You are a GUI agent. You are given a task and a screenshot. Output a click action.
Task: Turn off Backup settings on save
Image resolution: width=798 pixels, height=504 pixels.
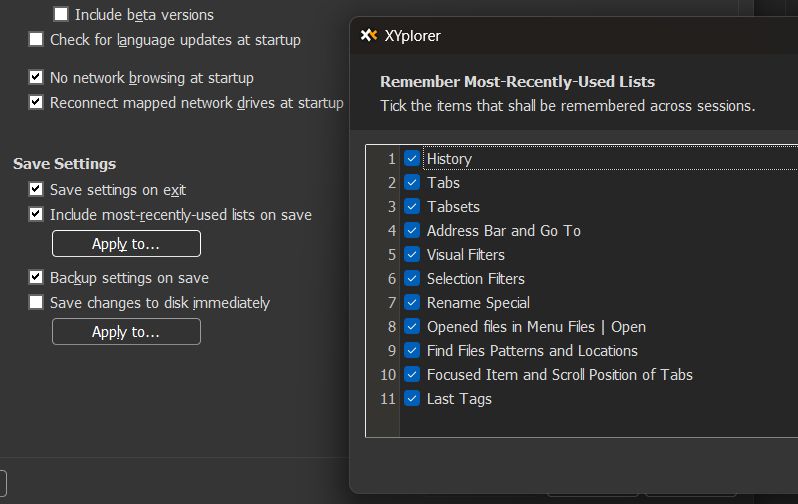pos(36,277)
